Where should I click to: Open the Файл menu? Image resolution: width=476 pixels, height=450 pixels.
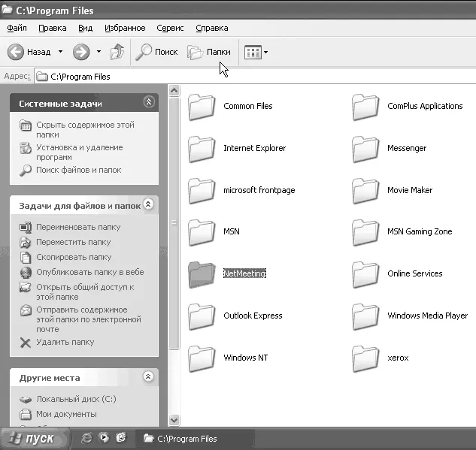(x=17, y=28)
